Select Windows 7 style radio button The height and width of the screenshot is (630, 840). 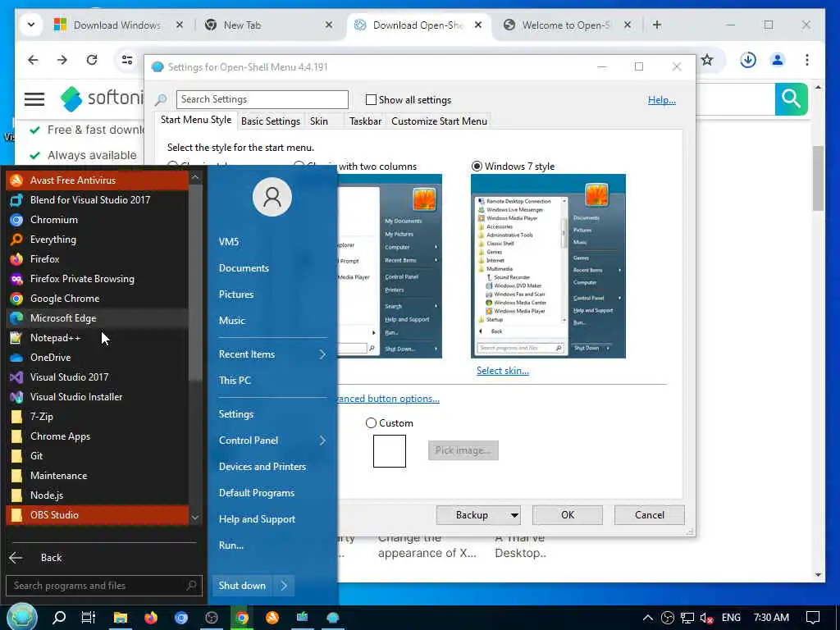click(477, 166)
